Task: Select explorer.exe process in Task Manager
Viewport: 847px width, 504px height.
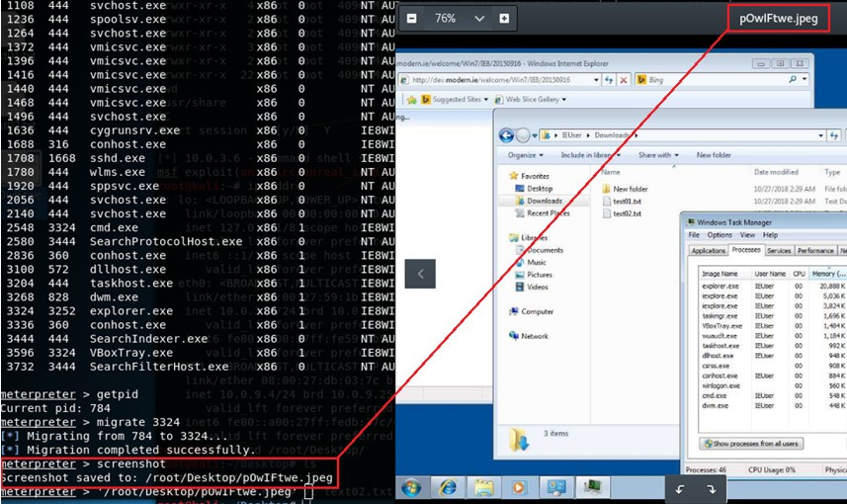Action: tap(773, 287)
